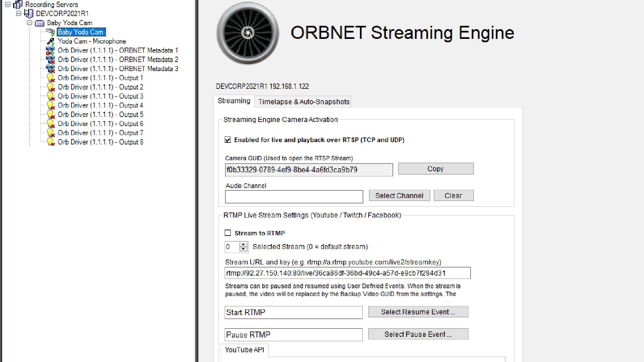
Task: Click the Output 1 bulb icon
Action: (51, 78)
